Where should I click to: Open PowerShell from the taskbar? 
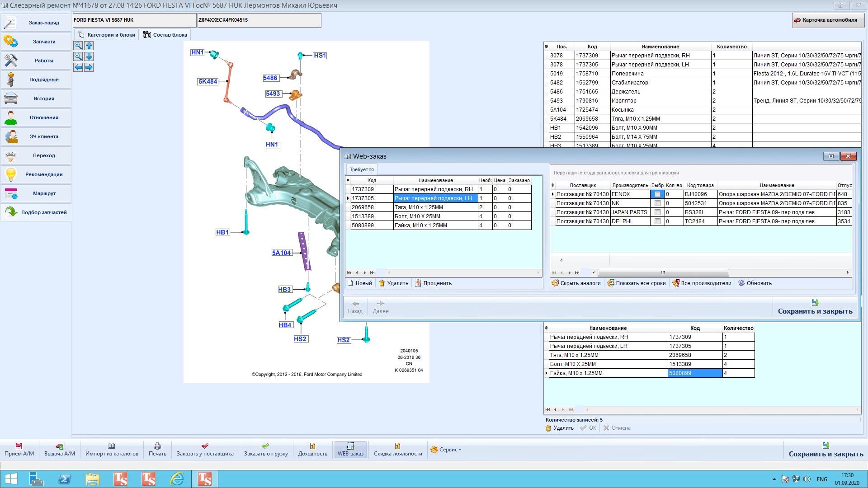pyautogui.click(x=65, y=479)
